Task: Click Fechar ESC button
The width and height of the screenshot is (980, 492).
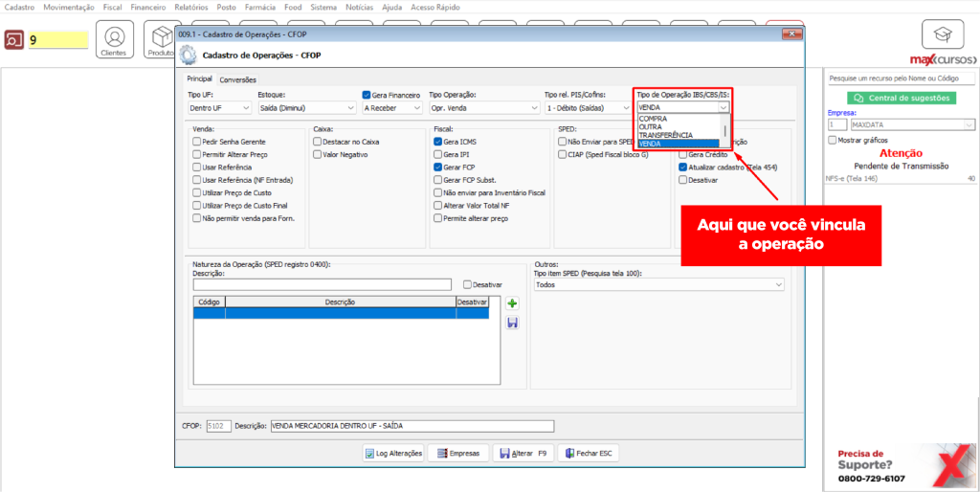Action: [x=585, y=453]
